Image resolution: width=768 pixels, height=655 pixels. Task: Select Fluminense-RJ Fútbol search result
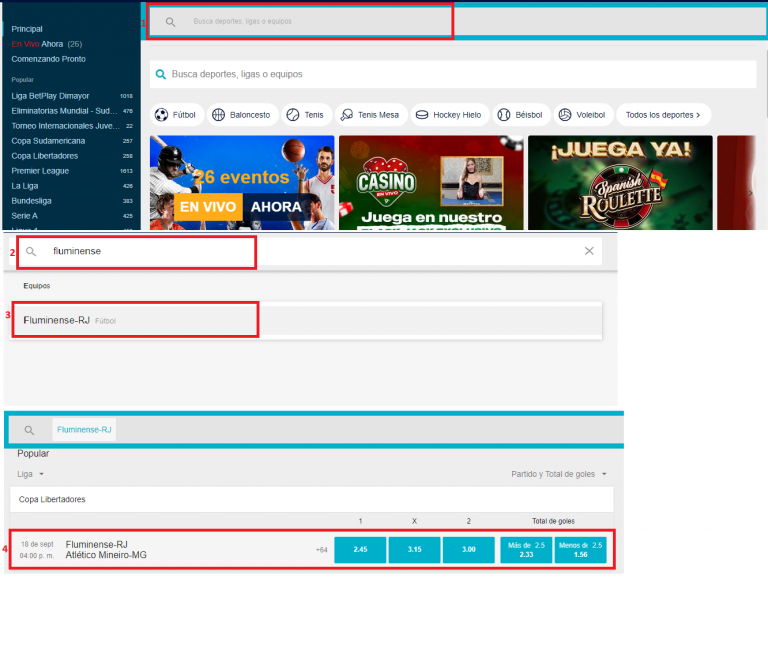pyautogui.click(x=306, y=320)
